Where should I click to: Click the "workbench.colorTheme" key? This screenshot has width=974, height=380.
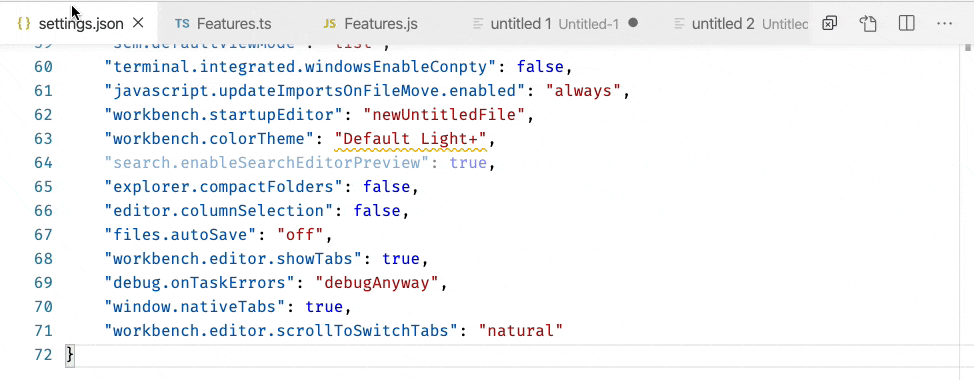click(x=209, y=138)
